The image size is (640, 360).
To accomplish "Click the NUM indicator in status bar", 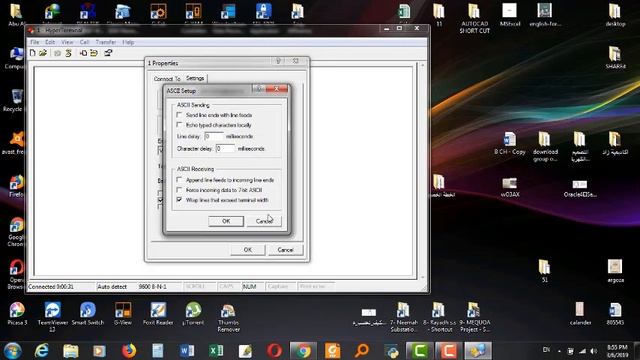I will click(x=249, y=287).
